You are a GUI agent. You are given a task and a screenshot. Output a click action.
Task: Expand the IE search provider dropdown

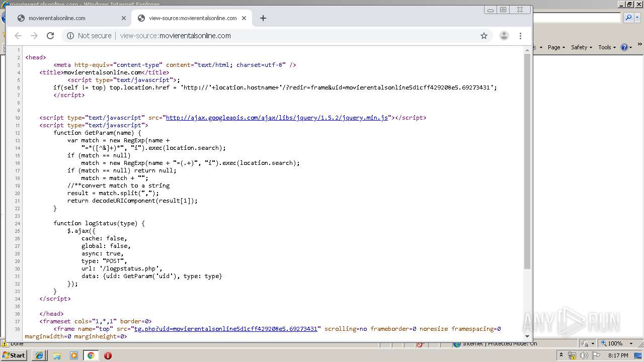pyautogui.click(x=638, y=18)
